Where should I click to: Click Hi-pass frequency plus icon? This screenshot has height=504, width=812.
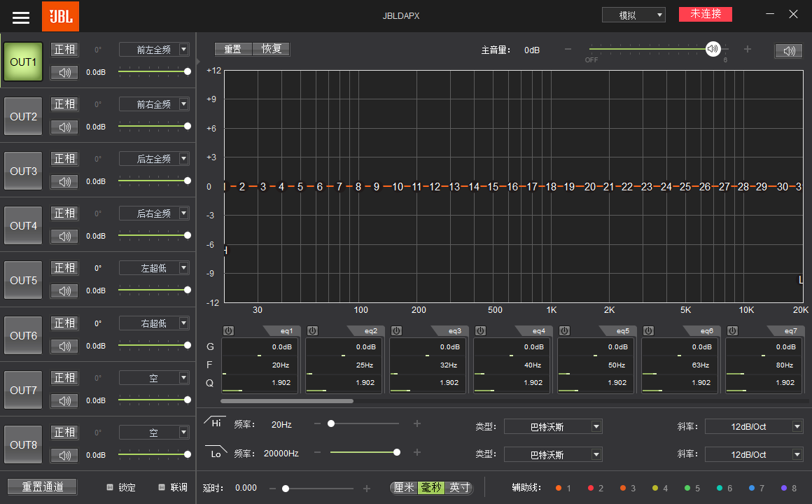pyautogui.click(x=417, y=423)
